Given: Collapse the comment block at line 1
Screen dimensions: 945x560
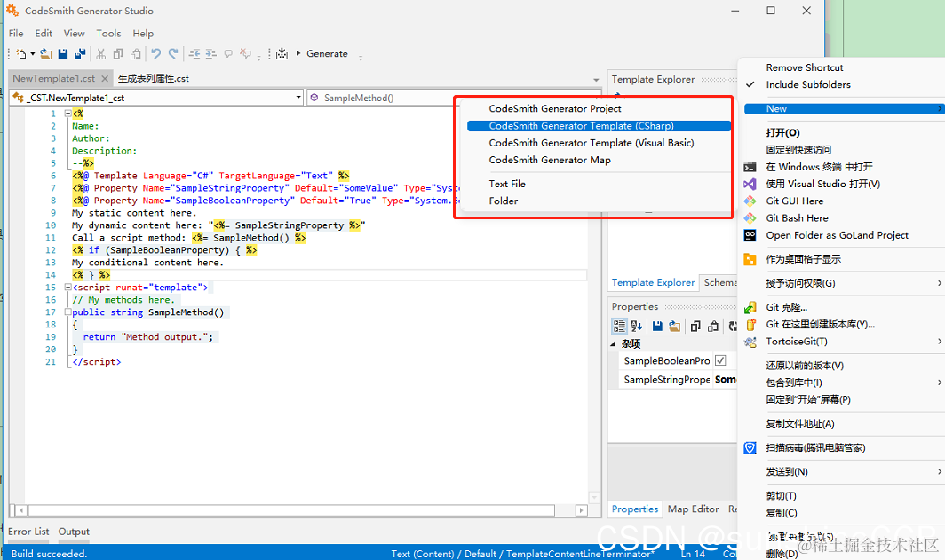Looking at the screenshot, I should point(67,114).
